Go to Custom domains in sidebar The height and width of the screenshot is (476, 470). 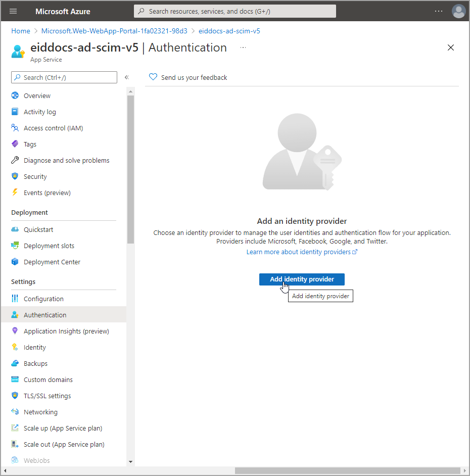[48, 379]
